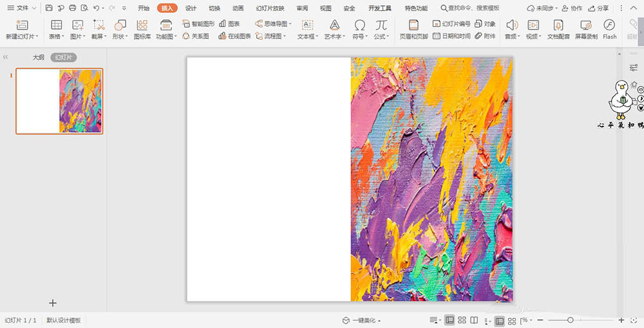Open Print Preview icon in quick access toolbar
Screen dimensions: 644x328
(84, 8)
